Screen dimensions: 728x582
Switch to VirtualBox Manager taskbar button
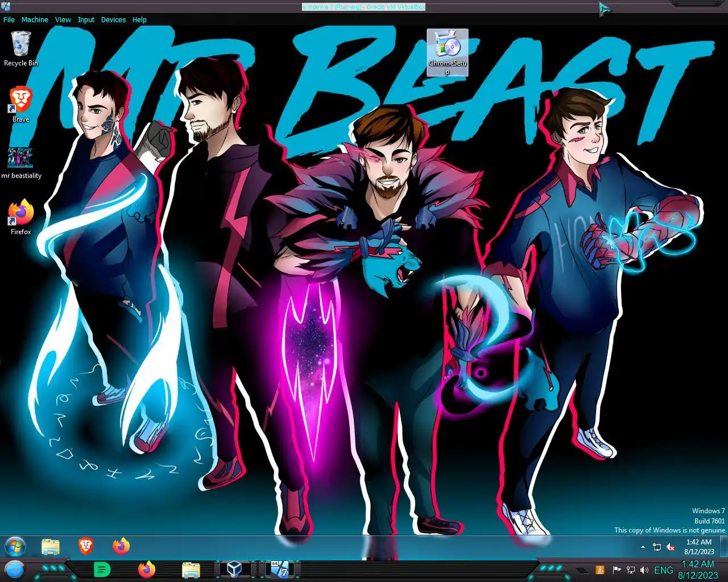tap(234, 569)
